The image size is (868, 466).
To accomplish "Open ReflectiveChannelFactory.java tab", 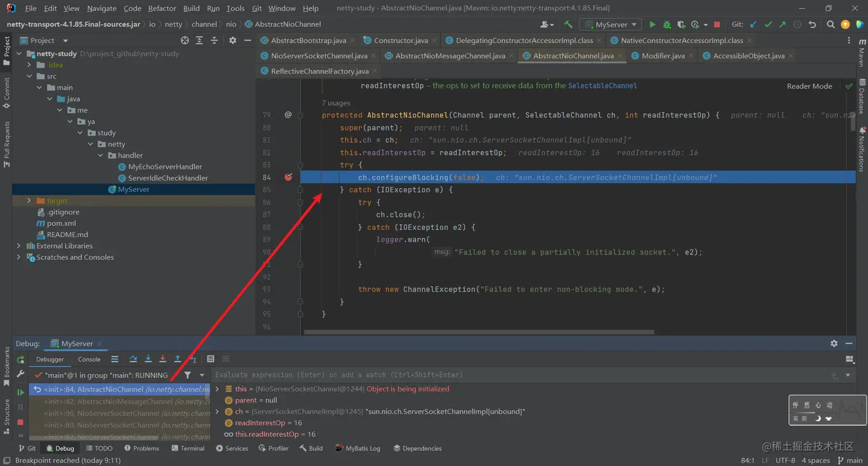I will (x=319, y=71).
